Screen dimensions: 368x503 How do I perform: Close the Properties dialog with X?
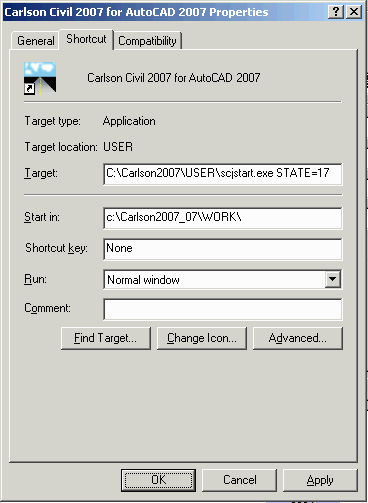point(354,12)
